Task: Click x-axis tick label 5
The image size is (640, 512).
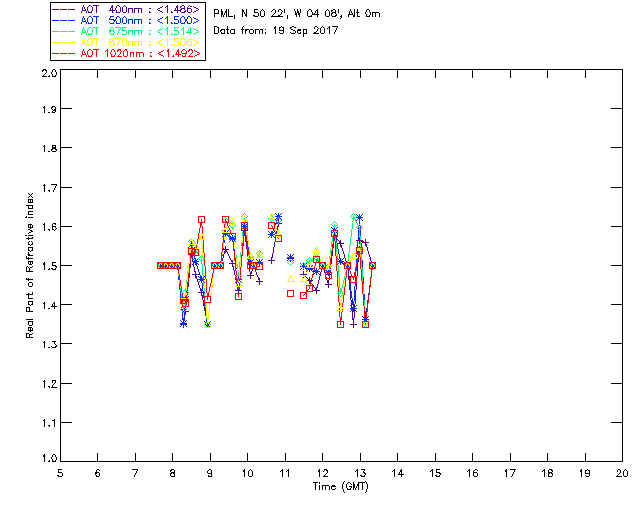Action: point(60,473)
